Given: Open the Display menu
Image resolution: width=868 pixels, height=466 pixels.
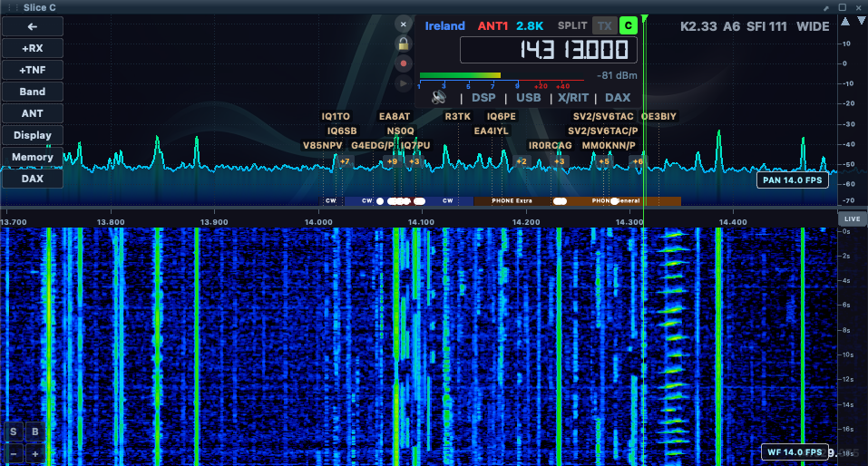Looking at the screenshot, I should [32, 135].
